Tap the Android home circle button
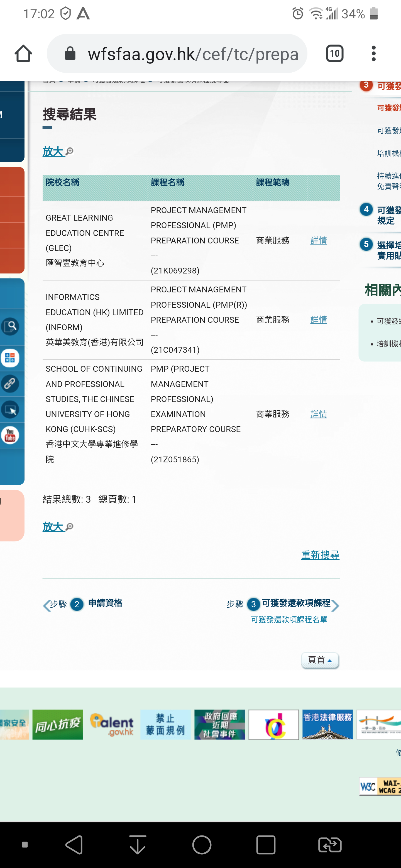The height and width of the screenshot is (868, 401). tap(202, 845)
